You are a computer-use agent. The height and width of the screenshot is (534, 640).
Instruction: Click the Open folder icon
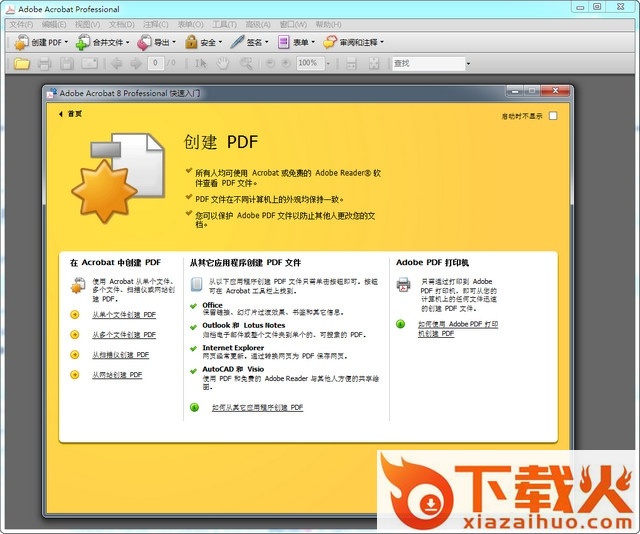pyautogui.click(x=22, y=63)
